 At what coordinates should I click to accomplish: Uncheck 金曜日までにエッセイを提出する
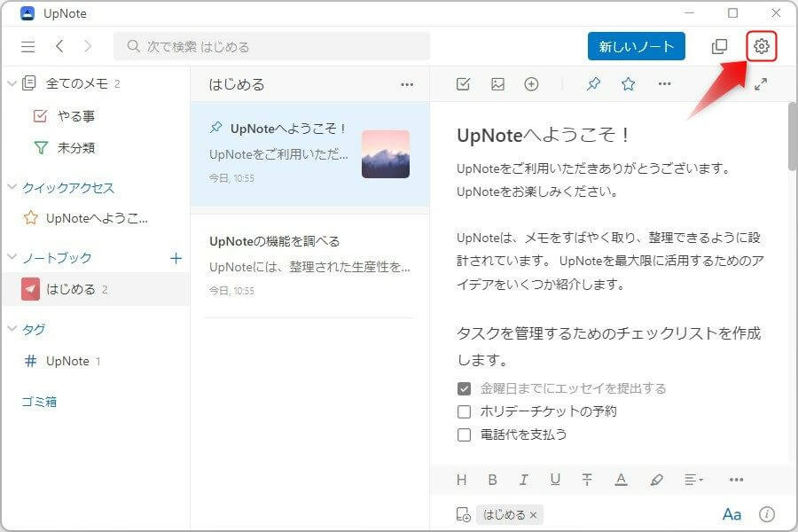coord(464,389)
